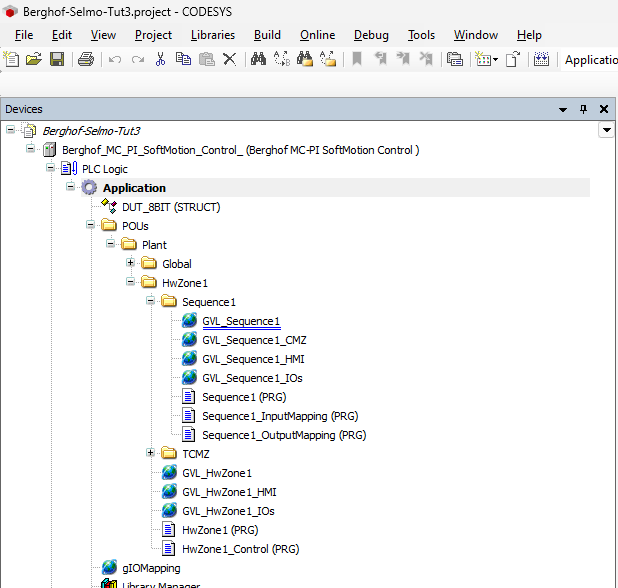Open the Help menu

coord(529,35)
